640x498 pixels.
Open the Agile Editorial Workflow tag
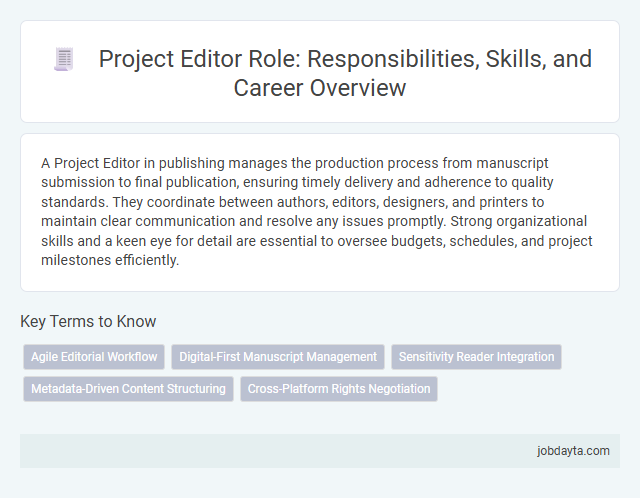94,357
